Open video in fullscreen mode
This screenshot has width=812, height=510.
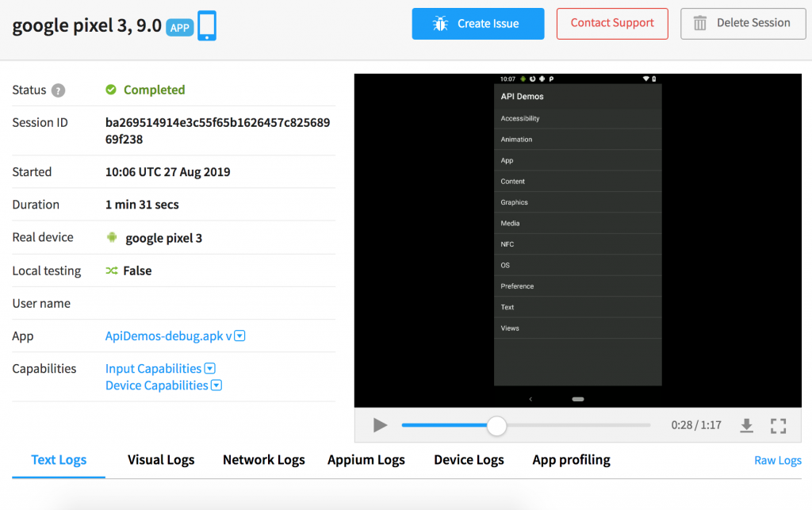(778, 426)
